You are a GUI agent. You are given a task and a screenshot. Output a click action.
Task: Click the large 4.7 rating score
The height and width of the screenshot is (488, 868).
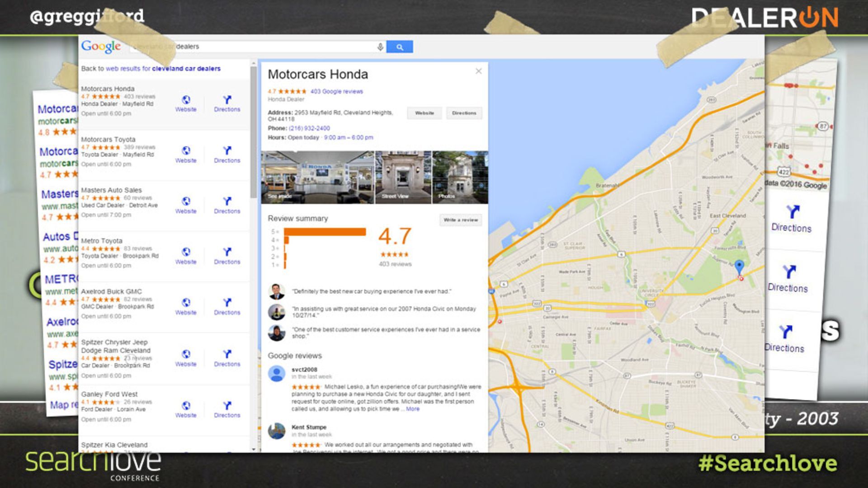[395, 236]
